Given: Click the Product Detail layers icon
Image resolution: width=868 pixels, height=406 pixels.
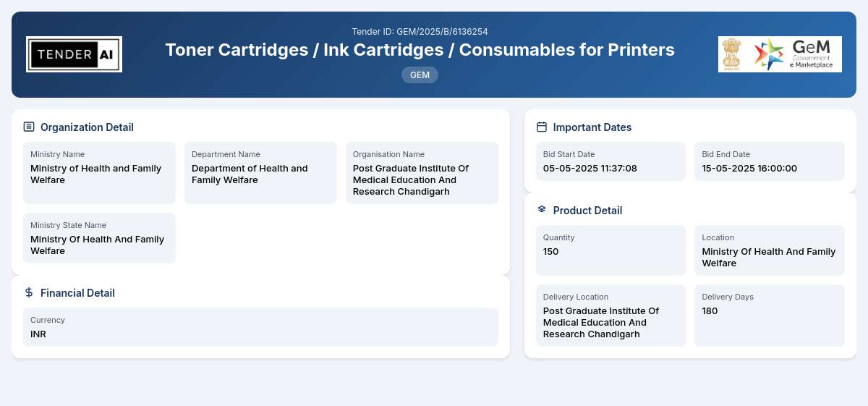Looking at the screenshot, I should [542, 209].
